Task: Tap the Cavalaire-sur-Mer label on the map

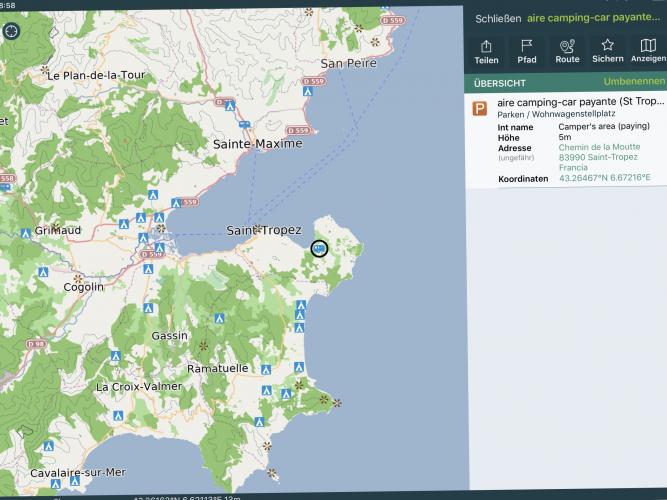Action: (x=78, y=472)
